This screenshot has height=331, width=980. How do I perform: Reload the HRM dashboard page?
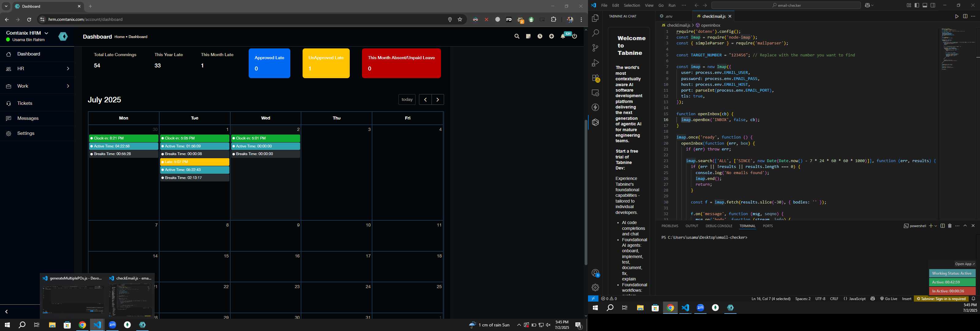point(29,19)
